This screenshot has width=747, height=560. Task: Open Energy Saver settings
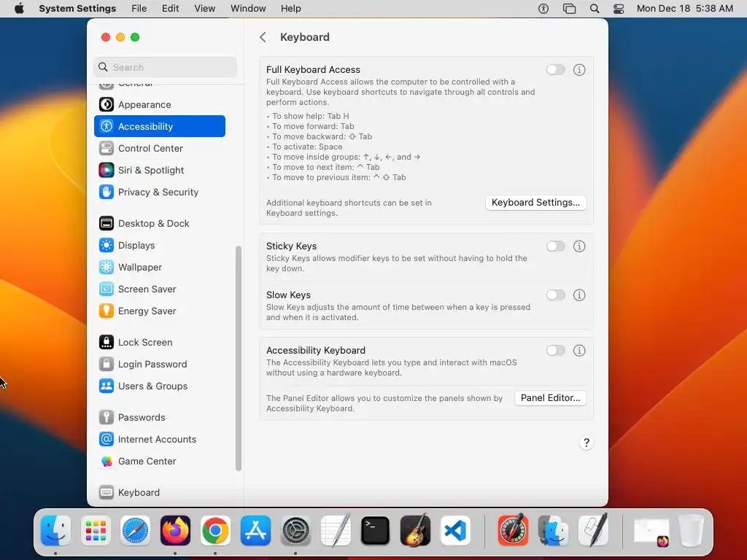(x=160, y=311)
